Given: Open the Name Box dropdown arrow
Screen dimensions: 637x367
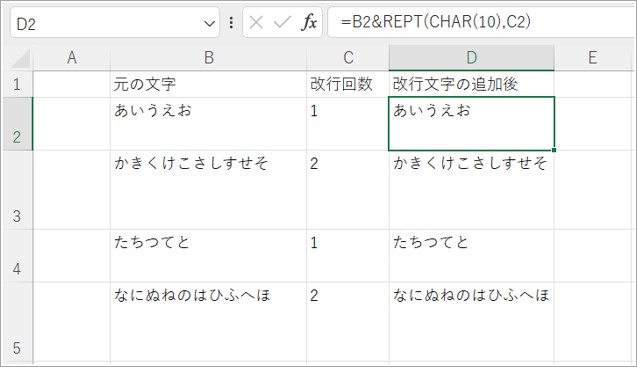Looking at the screenshot, I should [x=209, y=24].
